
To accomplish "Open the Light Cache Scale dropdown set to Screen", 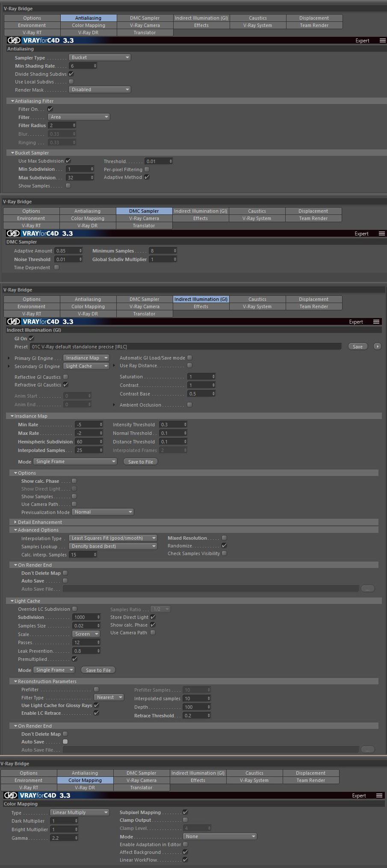I will click(86, 634).
